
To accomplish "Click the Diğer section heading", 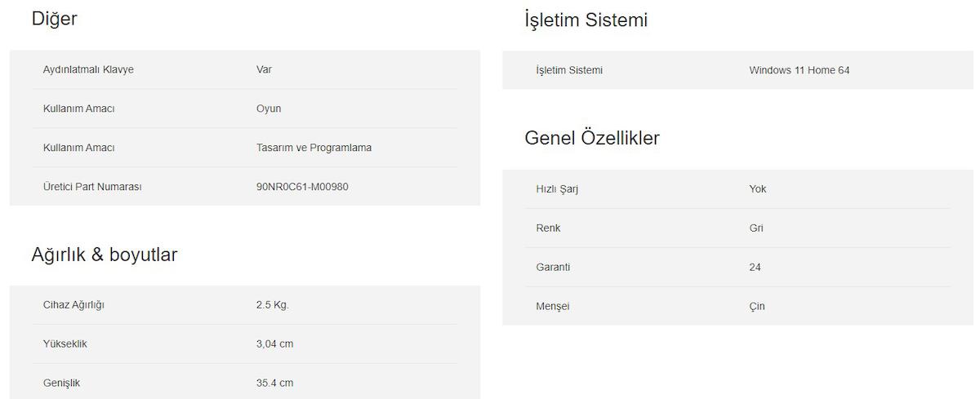I will pyautogui.click(x=54, y=19).
